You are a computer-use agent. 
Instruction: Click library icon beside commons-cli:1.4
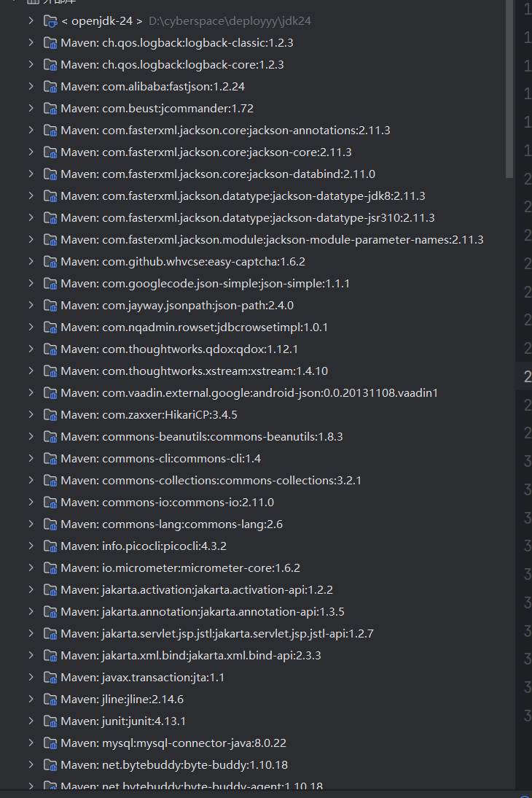pyautogui.click(x=50, y=459)
